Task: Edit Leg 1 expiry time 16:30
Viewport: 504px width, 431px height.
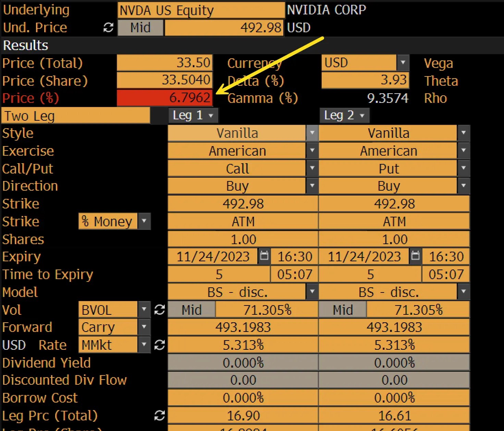Action: tap(295, 256)
